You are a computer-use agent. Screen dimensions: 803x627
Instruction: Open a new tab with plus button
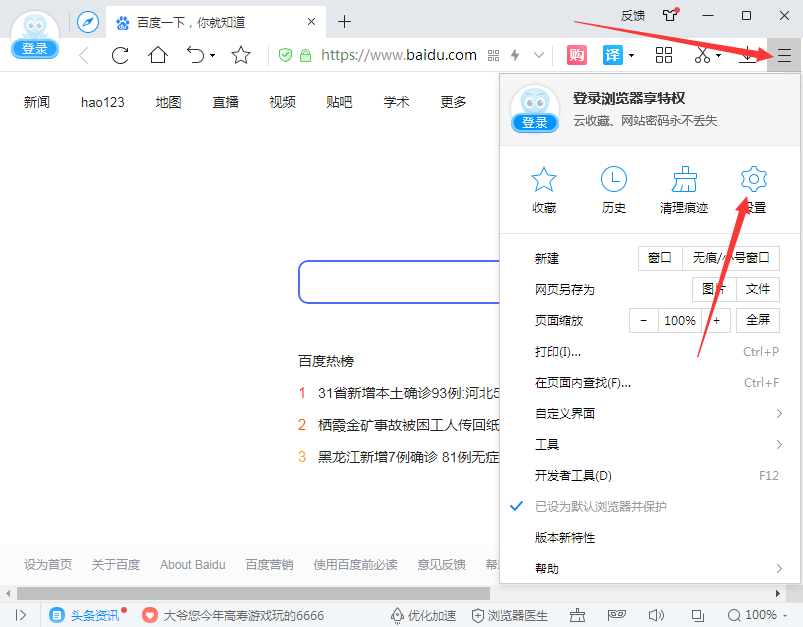tap(345, 22)
